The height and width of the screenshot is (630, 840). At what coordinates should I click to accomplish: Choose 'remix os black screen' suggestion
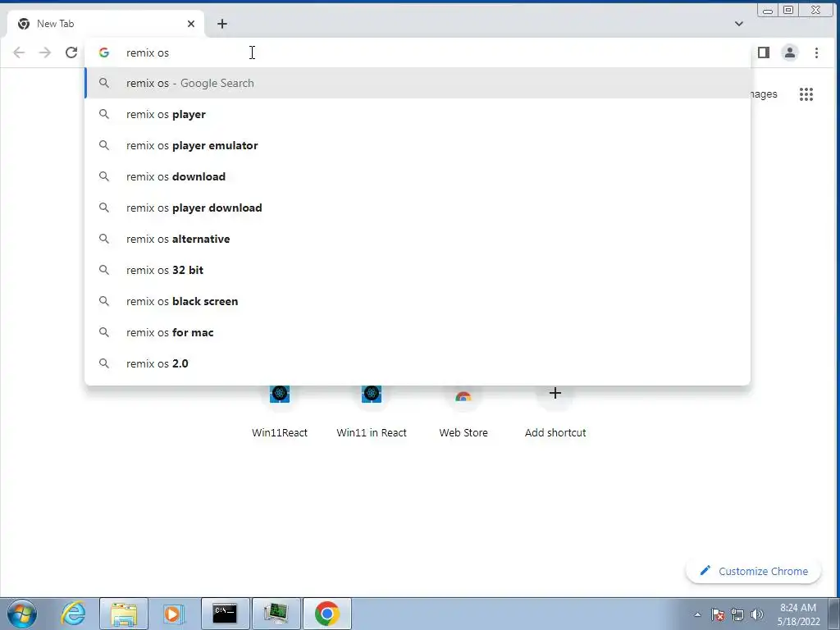[x=418, y=300]
